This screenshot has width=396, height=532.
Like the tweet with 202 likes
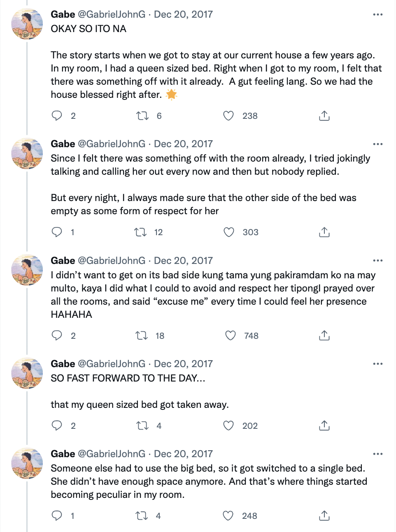(x=228, y=426)
